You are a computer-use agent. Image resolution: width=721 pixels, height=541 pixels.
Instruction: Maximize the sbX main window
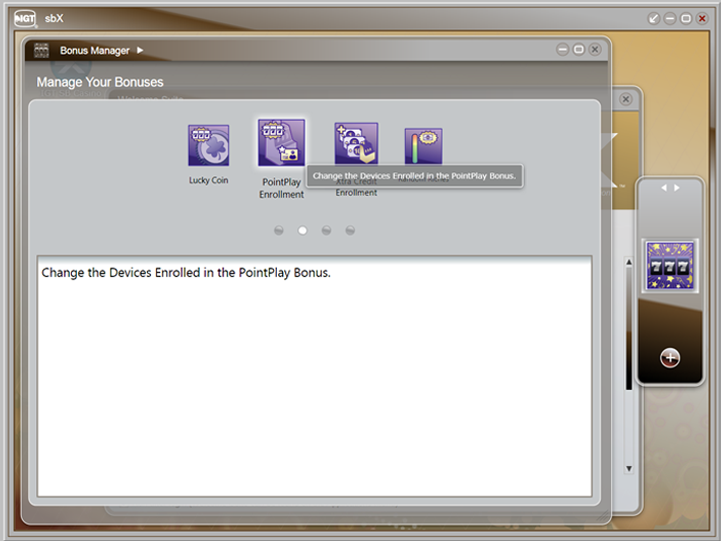pos(686,18)
